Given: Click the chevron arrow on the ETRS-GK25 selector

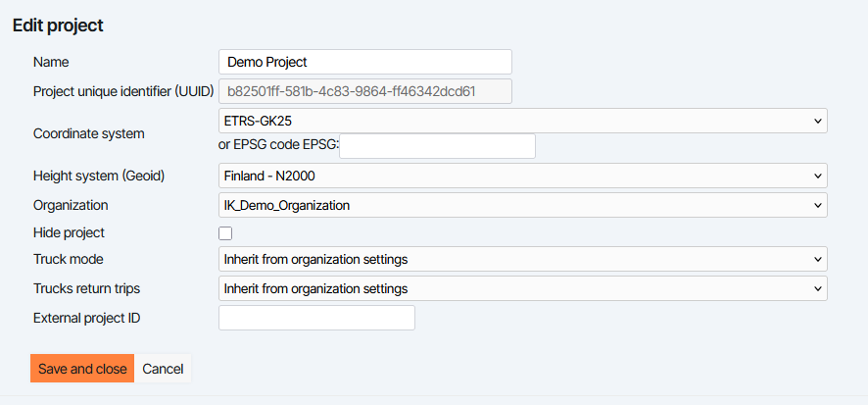Looking at the screenshot, I should [818, 121].
